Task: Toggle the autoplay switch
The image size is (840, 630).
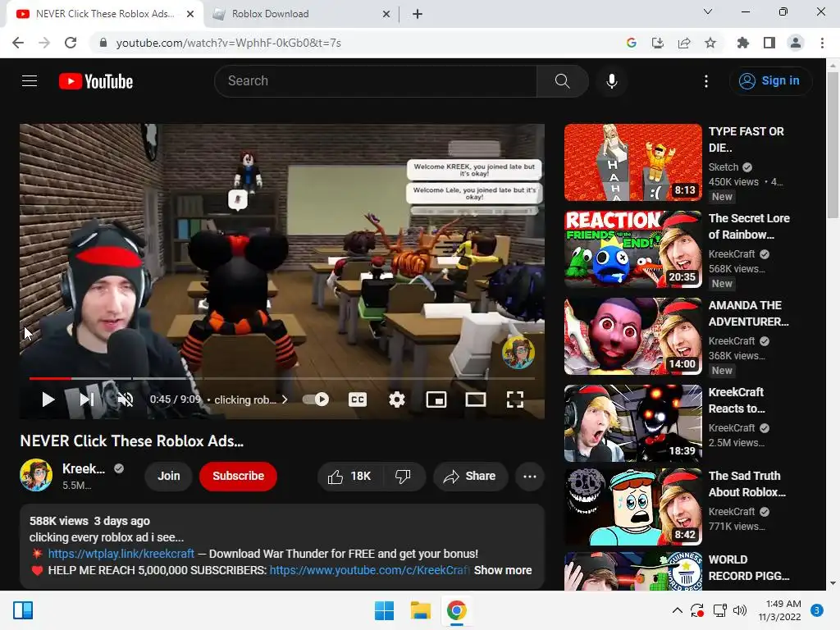Action: click(316, 399)
